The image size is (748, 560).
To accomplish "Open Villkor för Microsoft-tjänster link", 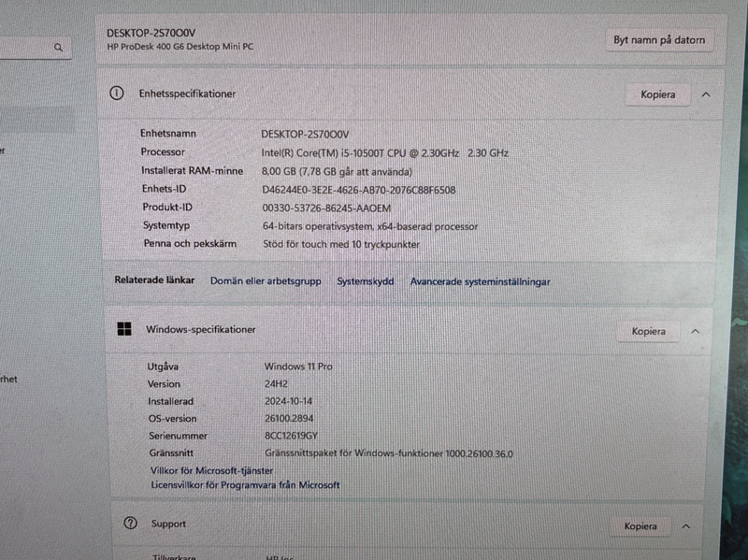I will 211,470.
